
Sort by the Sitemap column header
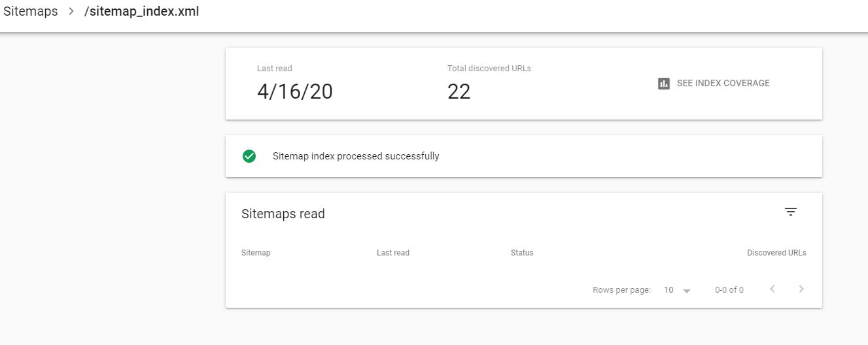click(x=256, y=253)
